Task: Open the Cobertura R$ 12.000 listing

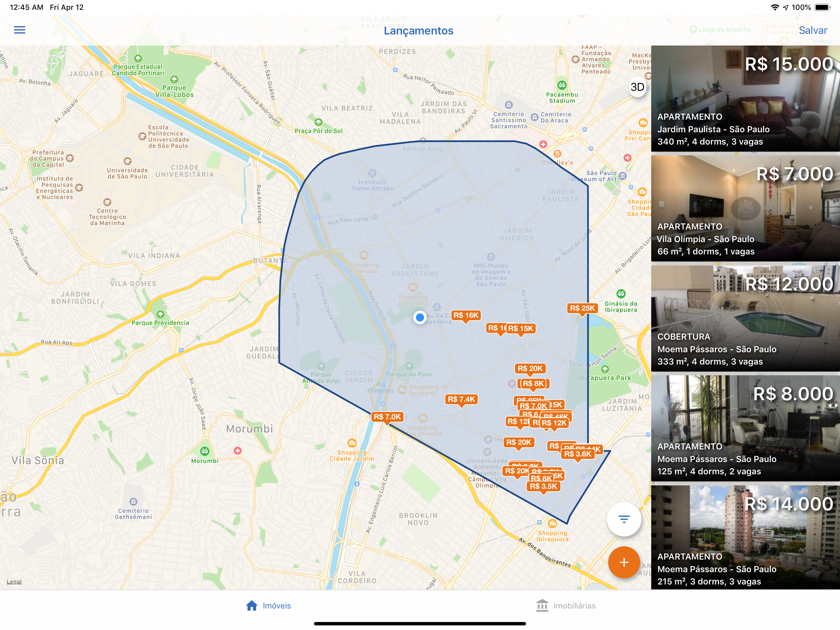Action: pos(745,318)
